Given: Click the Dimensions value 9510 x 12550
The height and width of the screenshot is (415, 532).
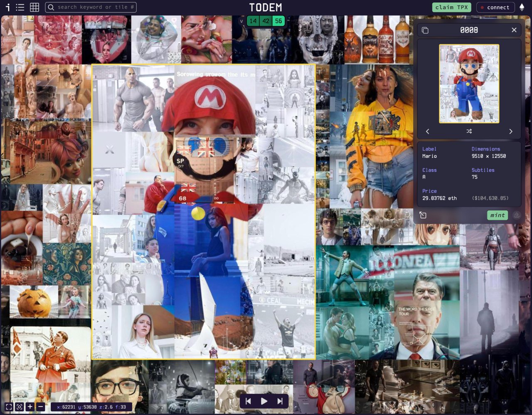Looking at the screenshot, I should (x=489, y=156).
